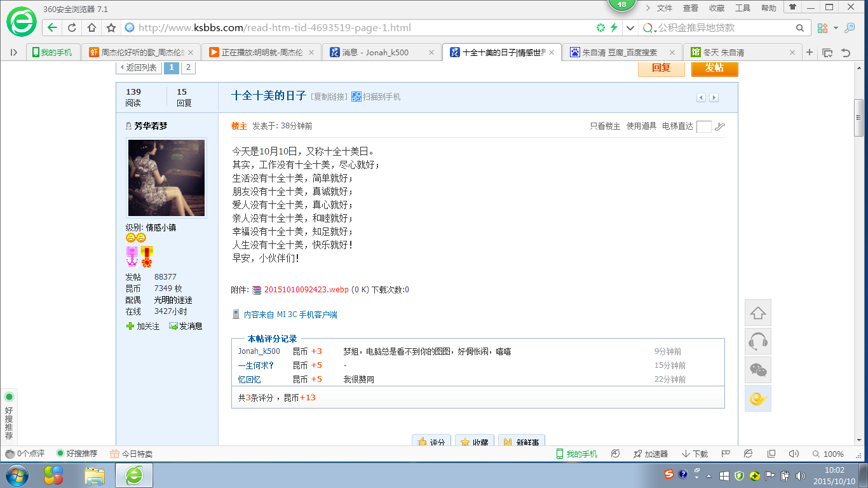Open a new tab with the plus icon
868x488 pixels.
810,53
